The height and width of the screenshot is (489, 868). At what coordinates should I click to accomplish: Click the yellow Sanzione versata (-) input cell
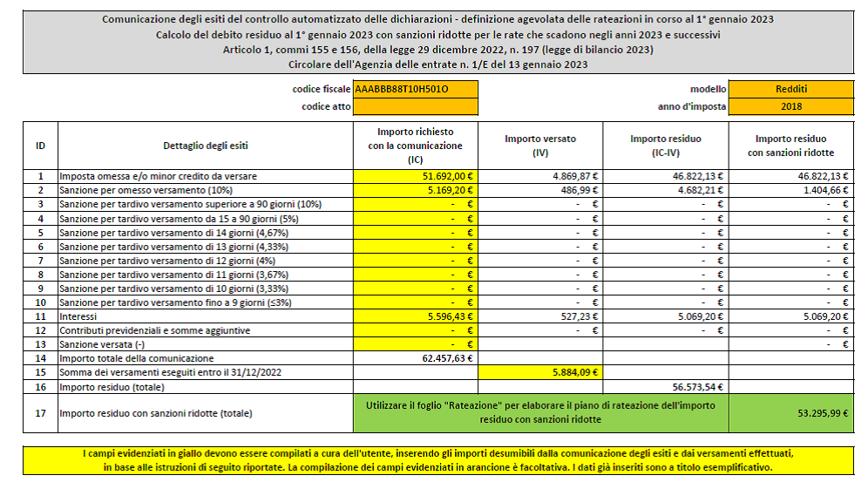416,345
